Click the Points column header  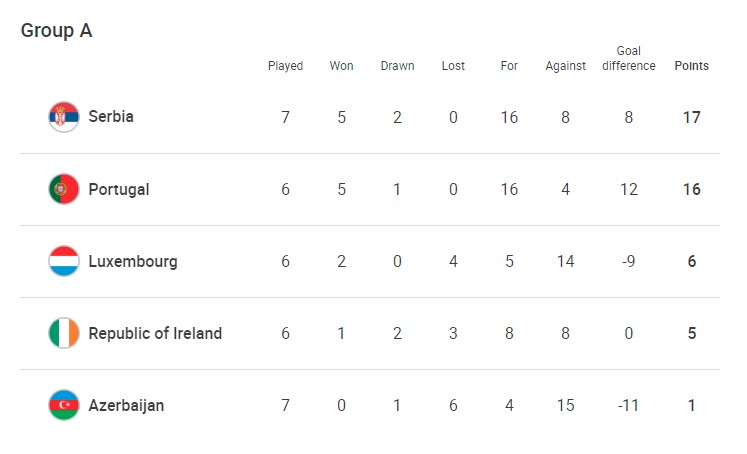tap(691, 66)
